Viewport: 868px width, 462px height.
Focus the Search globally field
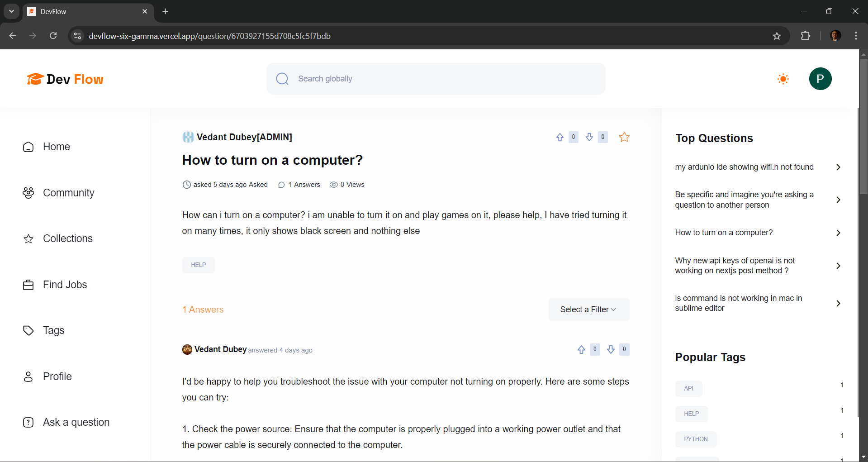pyautogui.click(x=436, y=79)
